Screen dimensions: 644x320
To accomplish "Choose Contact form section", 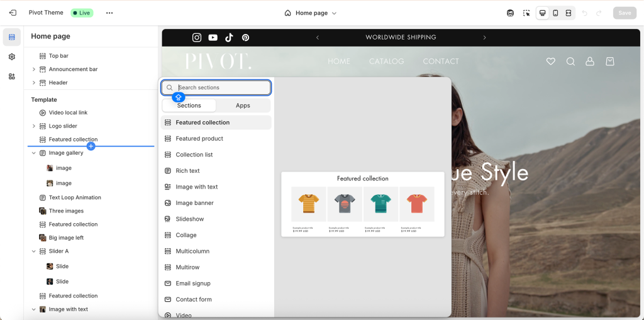I will tap(216, 299).
